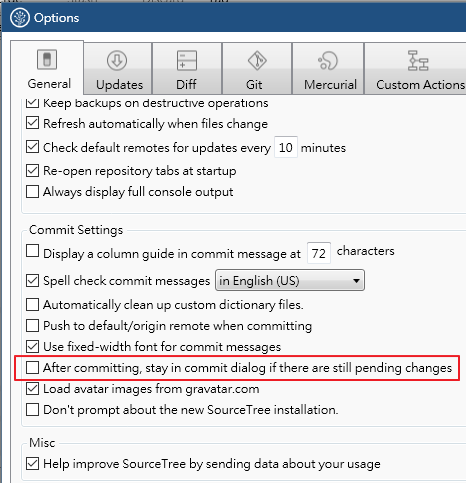Click the word minutes after the interval field
Image resolution: width=466 pixels, height=483 pixels.
click(x=323, y=148)
